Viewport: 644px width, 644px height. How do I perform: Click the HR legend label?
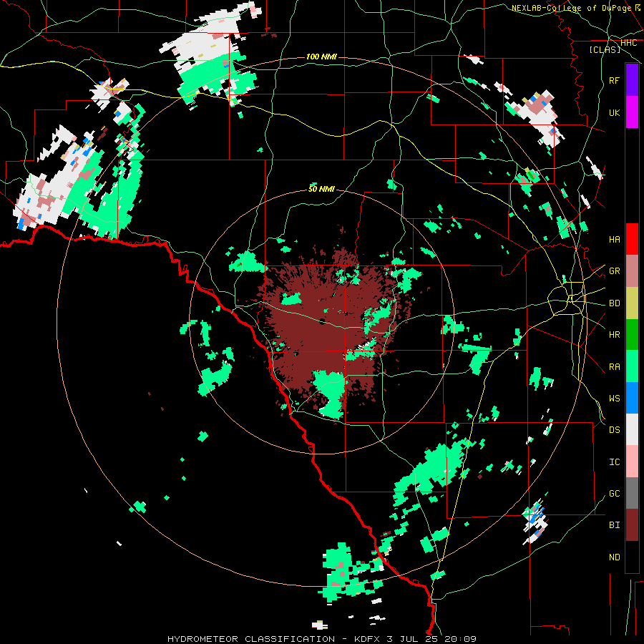pyautogui.click(x=615, y=335)
